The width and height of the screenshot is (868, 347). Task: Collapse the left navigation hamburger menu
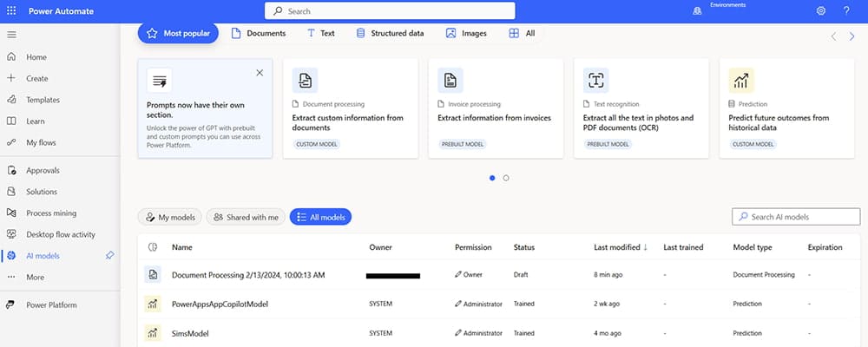(x=11, y=35)
